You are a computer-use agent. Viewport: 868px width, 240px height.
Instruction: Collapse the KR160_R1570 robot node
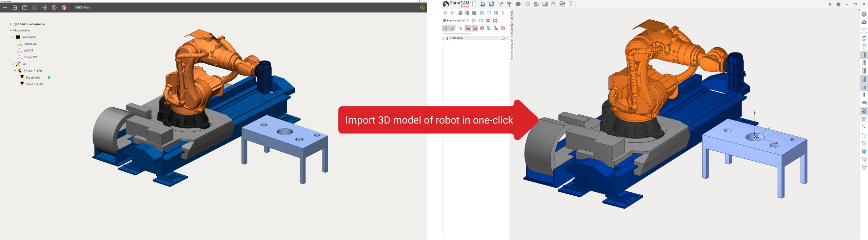[15, 71]
